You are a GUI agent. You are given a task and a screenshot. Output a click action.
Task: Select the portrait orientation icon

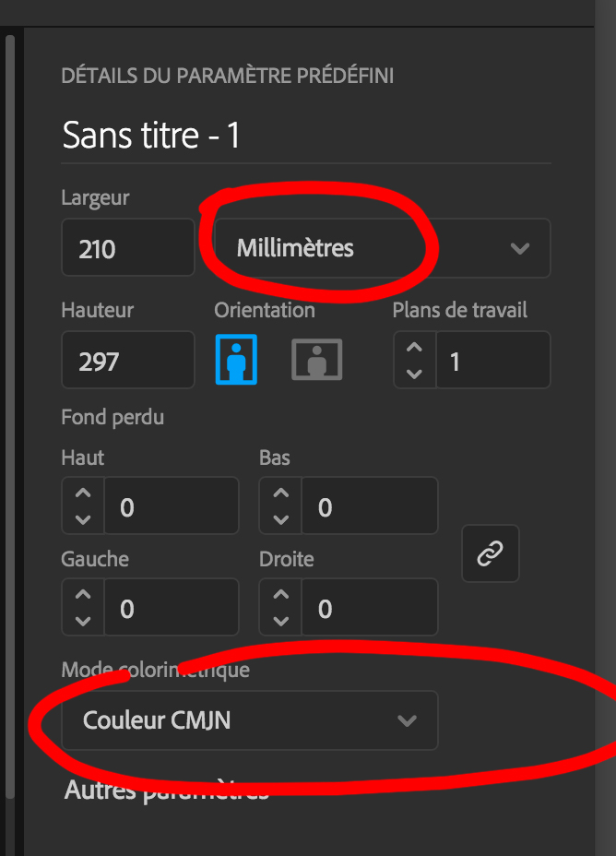[236, 359]
